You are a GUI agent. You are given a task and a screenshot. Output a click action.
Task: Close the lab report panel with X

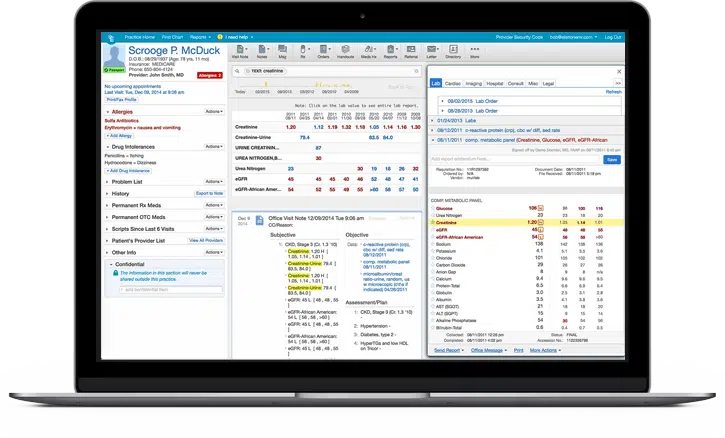point(619,72)
